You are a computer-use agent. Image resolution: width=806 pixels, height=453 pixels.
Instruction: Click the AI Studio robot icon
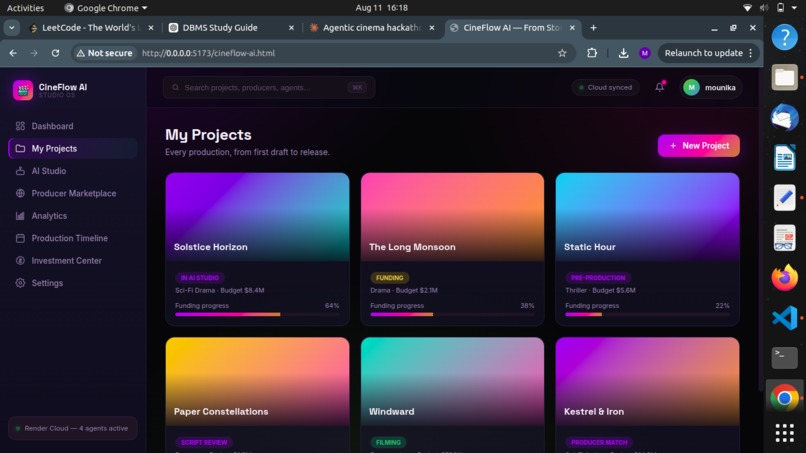pyautogui.click(x=20, y=171)
